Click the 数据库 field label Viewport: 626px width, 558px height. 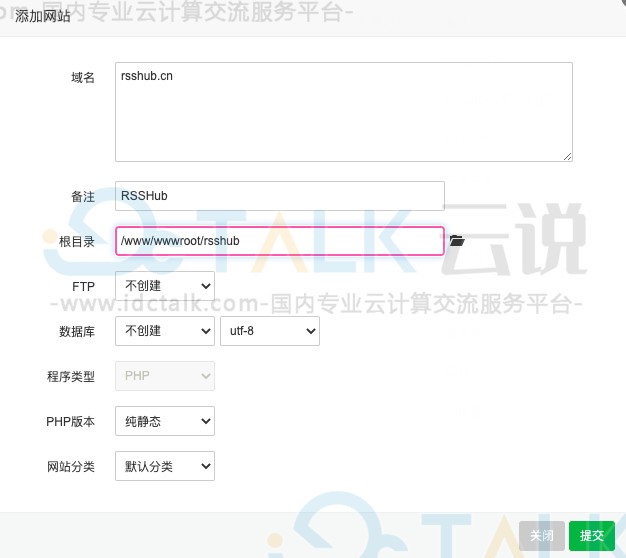tap(77, 331)
